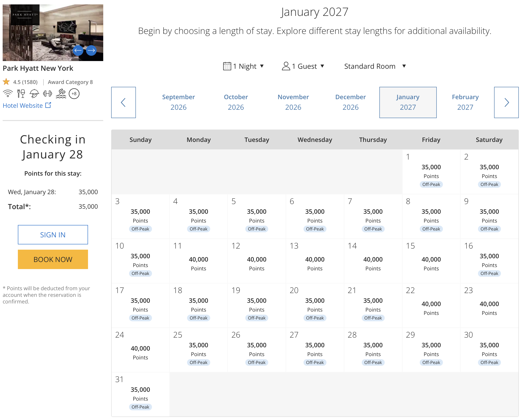Click the BOOK NOW button
Image resolution: width=521 pixels, height=420 pixels.
(x=53, y=259)
